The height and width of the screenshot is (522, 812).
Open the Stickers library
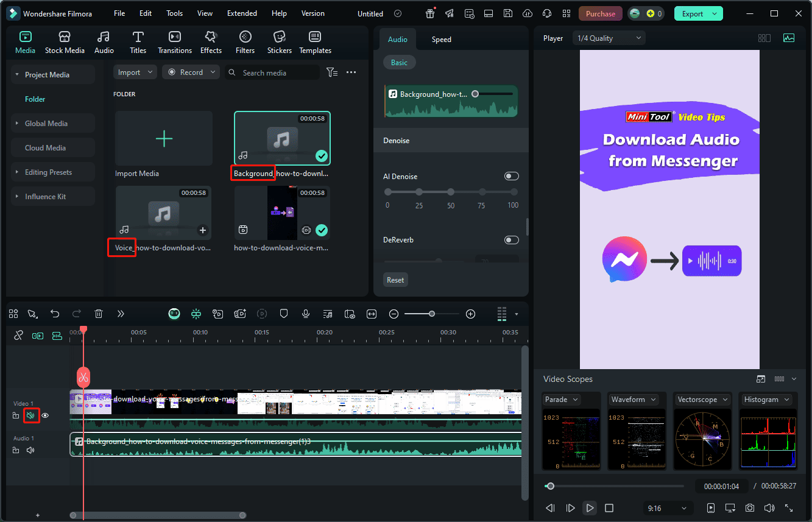280,43
